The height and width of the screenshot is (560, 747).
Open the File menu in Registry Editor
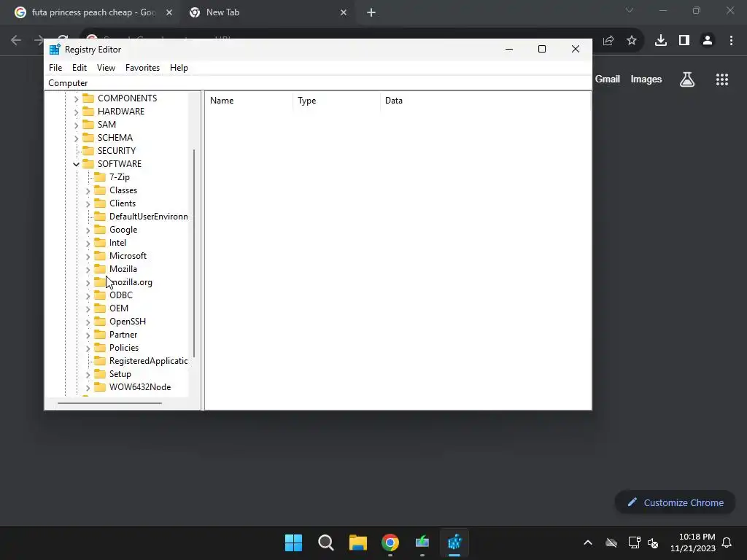click(x=55, y=68)
